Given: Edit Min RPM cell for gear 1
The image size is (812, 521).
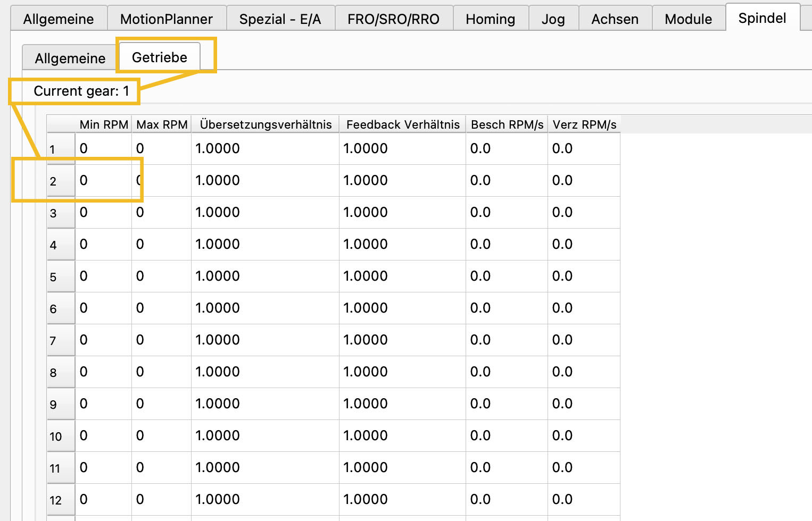Looking at the screenshot, I should coord(104,149).
